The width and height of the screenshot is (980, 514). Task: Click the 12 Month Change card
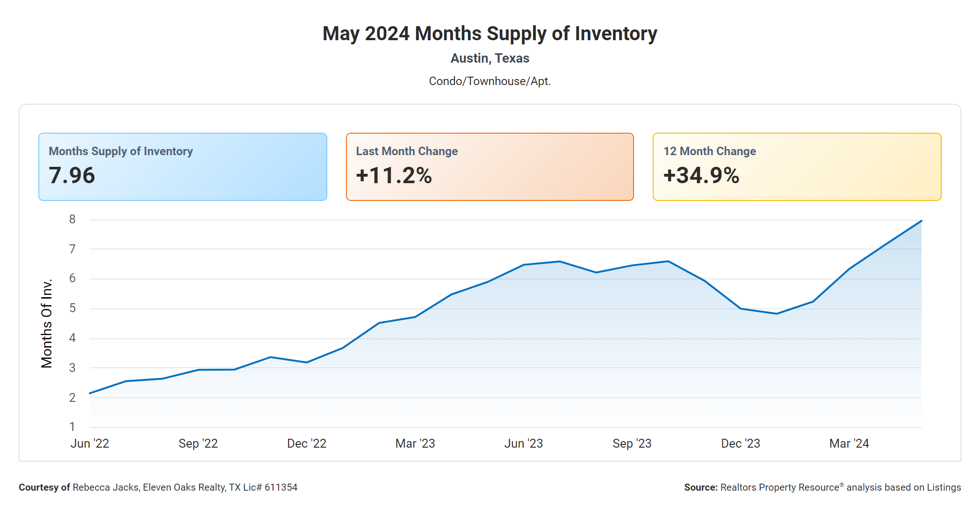click(797, 167)
